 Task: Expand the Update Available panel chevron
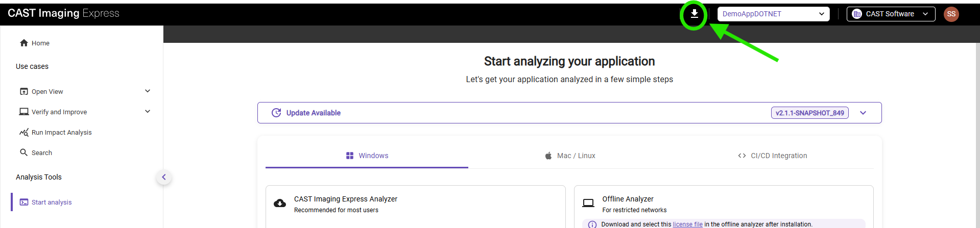tap(863, 113)
